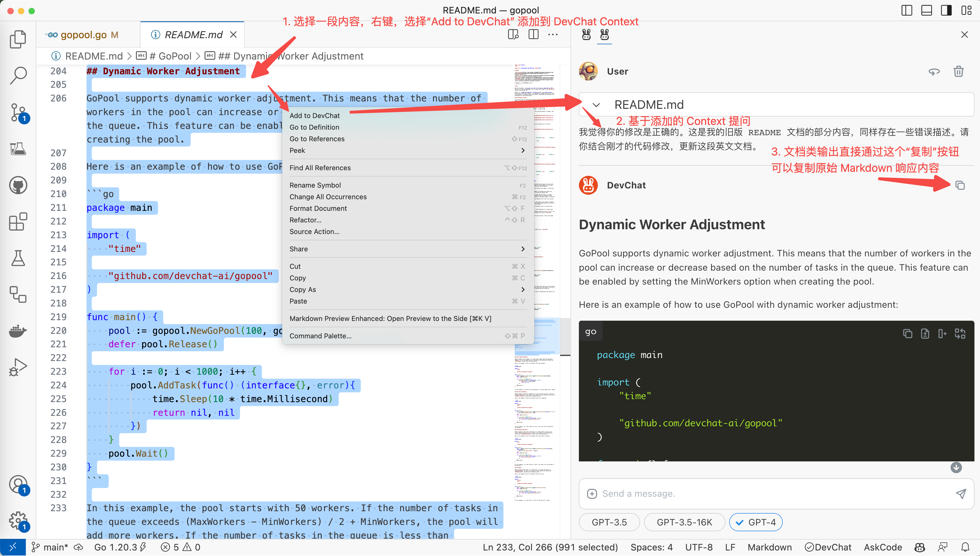Switch to GPT-3.5-16K model
The height and width of the screenshot is (556, 980).
(x=684, y=522)
